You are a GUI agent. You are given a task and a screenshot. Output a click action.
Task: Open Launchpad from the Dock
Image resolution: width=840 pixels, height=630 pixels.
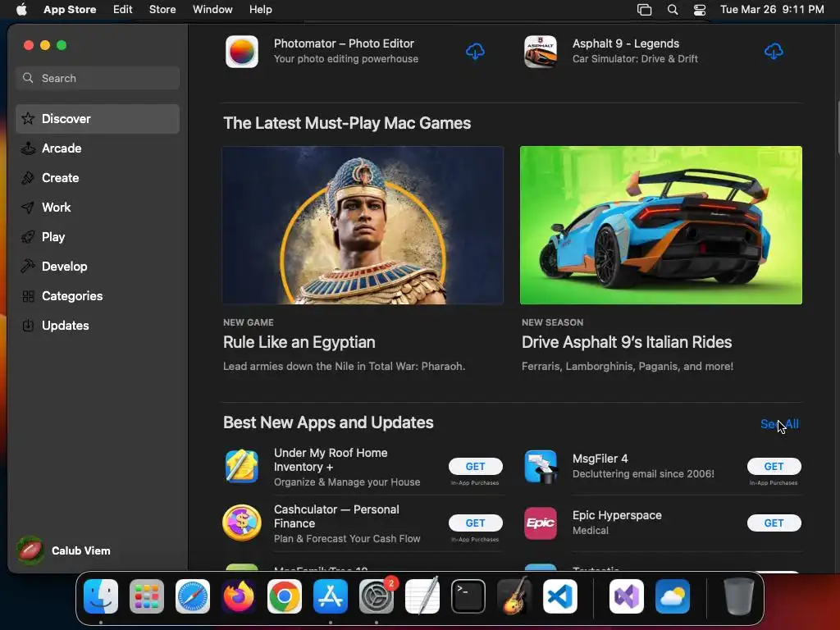(147, 596)
